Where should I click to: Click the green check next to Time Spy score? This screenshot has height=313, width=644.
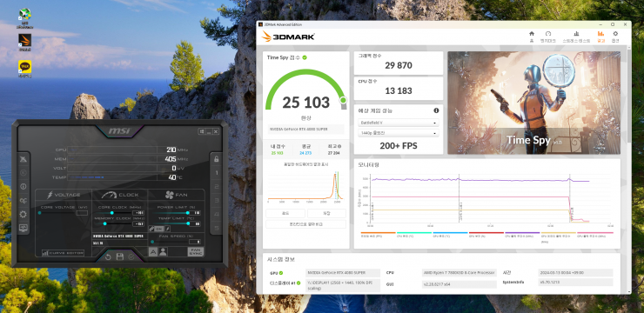coord(305,58)
